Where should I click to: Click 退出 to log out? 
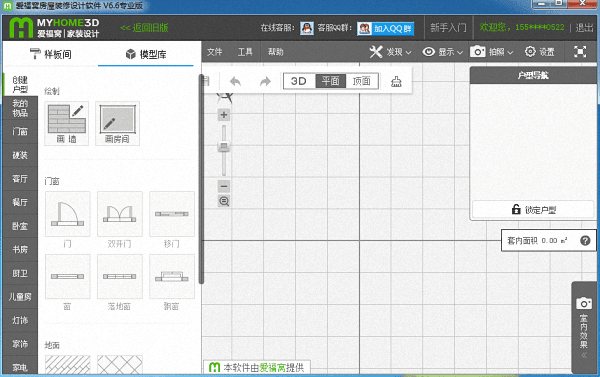pyautogui.click(x=584, y=28)
